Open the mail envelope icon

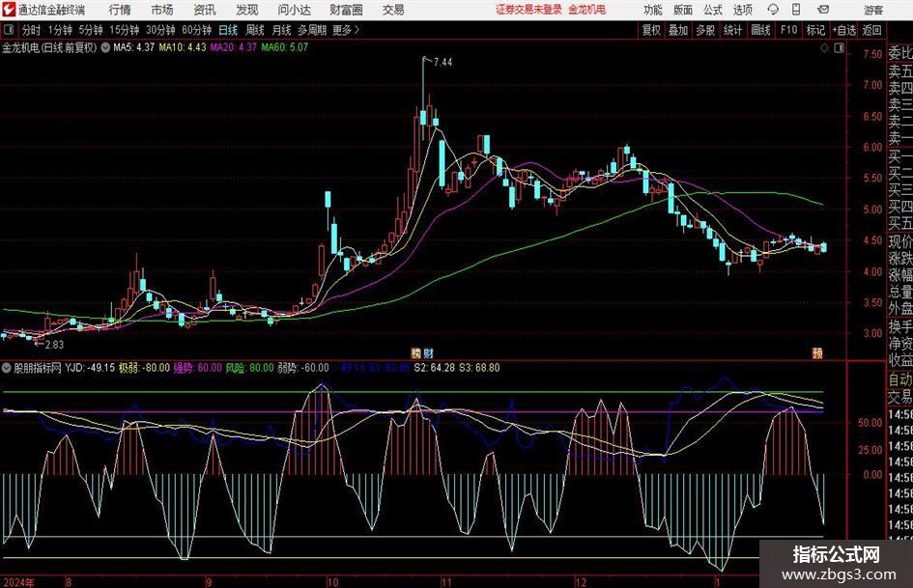(x=823, y=10)
